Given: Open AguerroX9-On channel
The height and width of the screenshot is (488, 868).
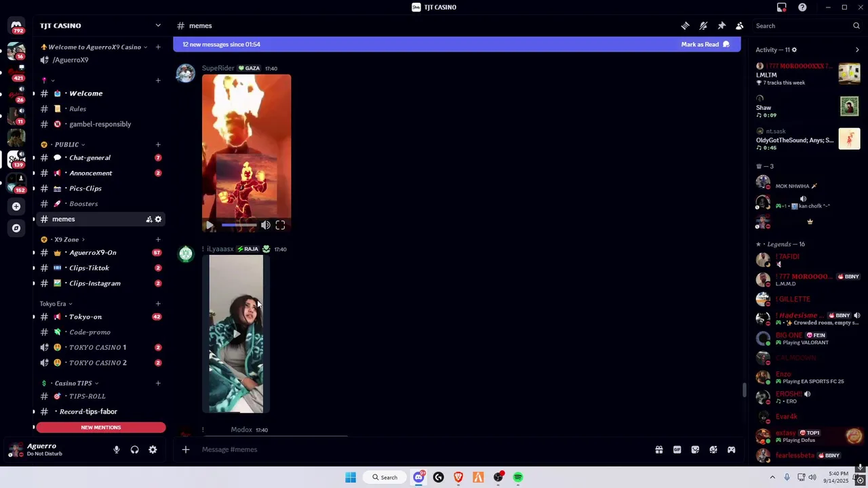Looking at the screenshot, I should [100, 253].
